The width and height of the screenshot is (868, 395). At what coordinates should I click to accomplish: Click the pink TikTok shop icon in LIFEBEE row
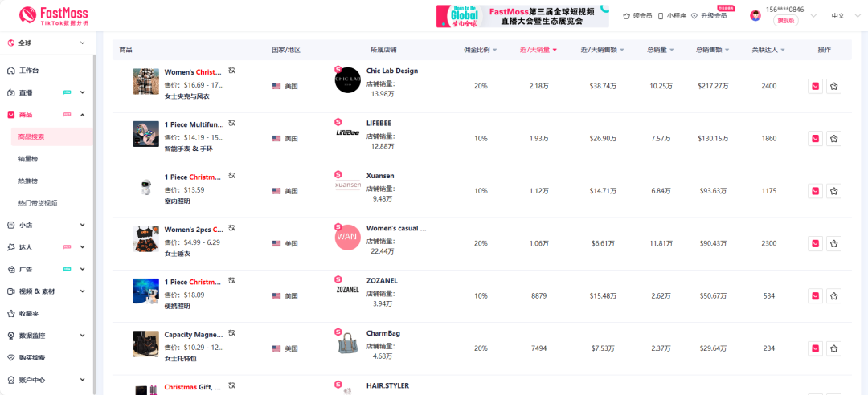[338, 122]
